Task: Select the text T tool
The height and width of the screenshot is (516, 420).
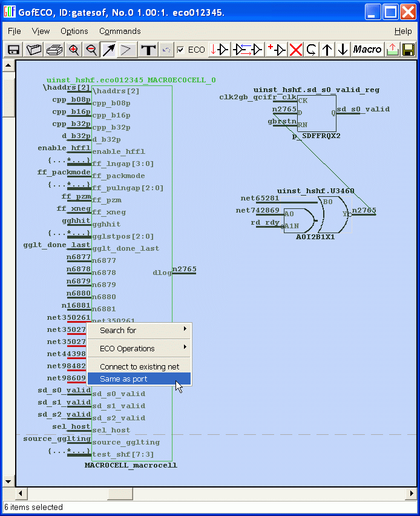Action: tap(147, 50)
